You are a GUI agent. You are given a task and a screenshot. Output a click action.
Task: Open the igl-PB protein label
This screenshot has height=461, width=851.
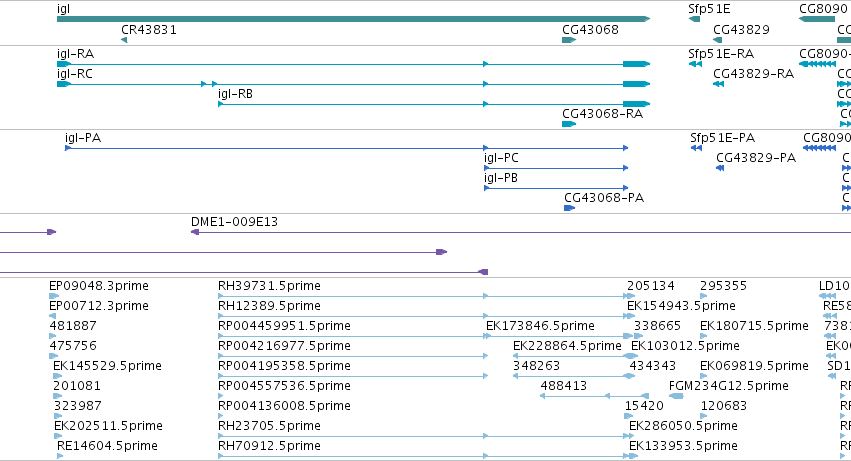pos(501,178)
